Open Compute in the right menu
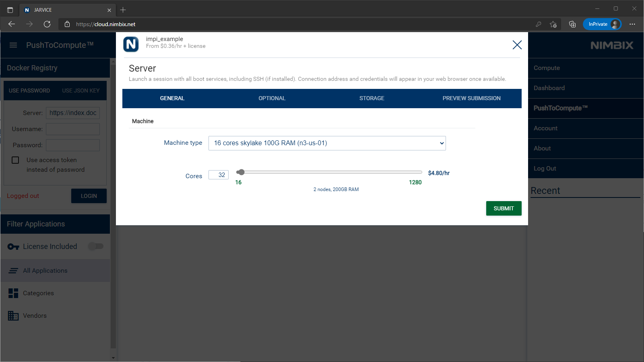Viewport: 644px width, 362px height. pyautogui.click(x=586, y=68)
